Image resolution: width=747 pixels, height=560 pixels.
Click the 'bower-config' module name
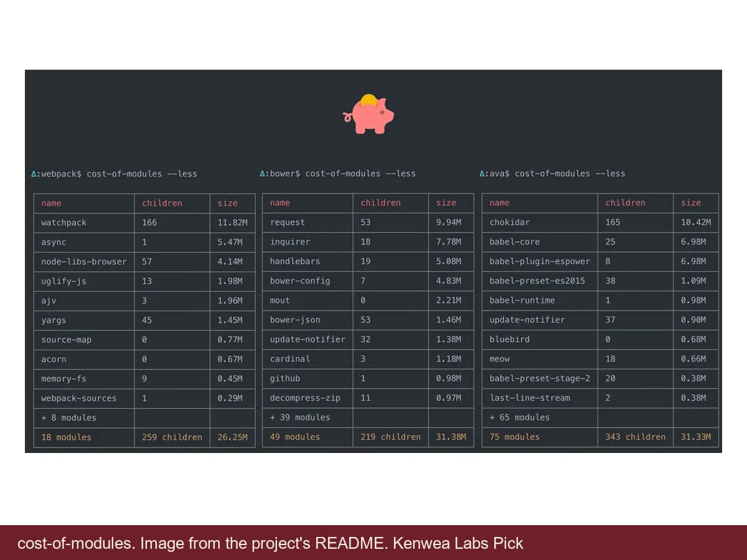pos(300,281)
